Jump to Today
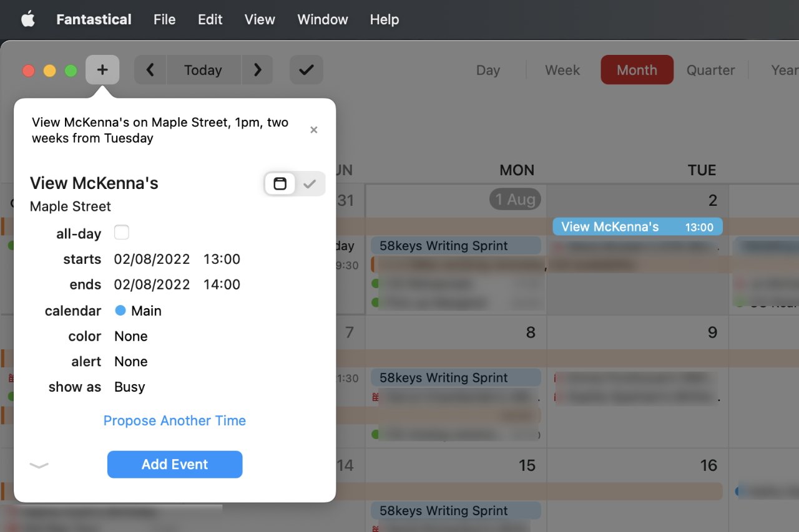This screenshot has width=799, height=532. 203,70
